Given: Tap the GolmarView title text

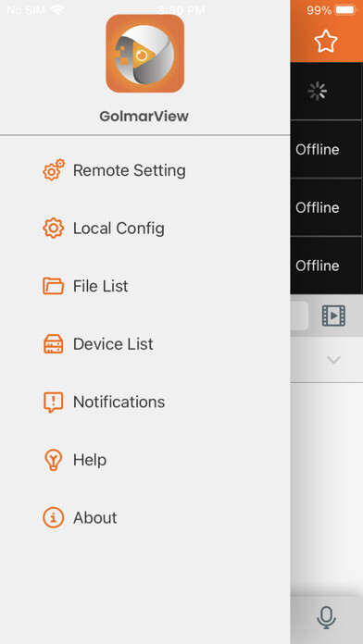Looking at the screenshot, I should tap(144, 117).
